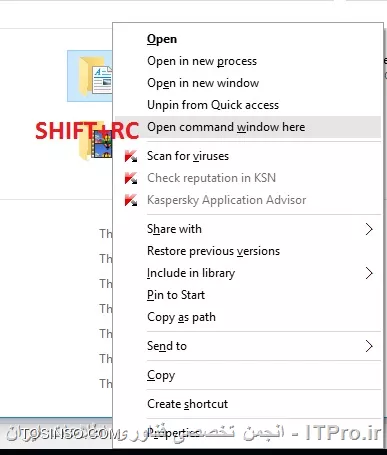Click the Kaspersky icon beside Check reputation in KSN

131,178
